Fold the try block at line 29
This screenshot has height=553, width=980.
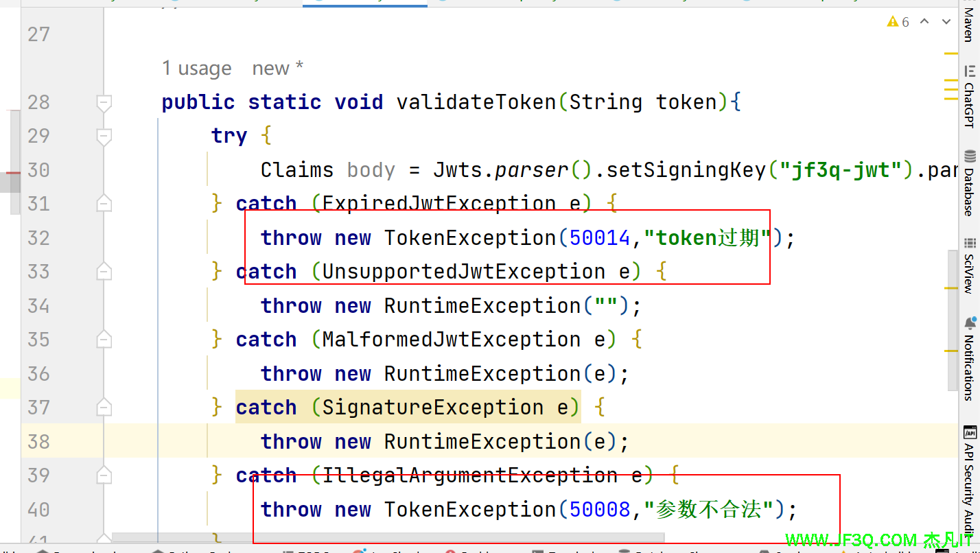pos(104,137)
